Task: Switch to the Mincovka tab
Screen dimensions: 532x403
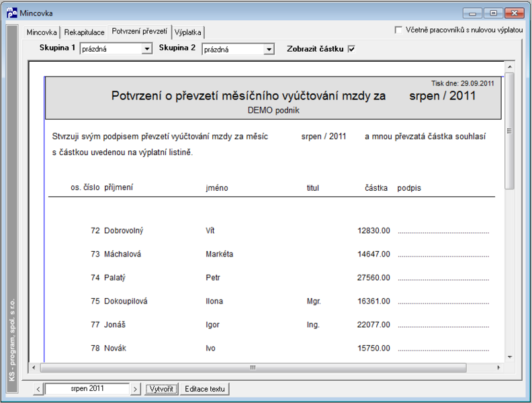Action: point(42,32)
